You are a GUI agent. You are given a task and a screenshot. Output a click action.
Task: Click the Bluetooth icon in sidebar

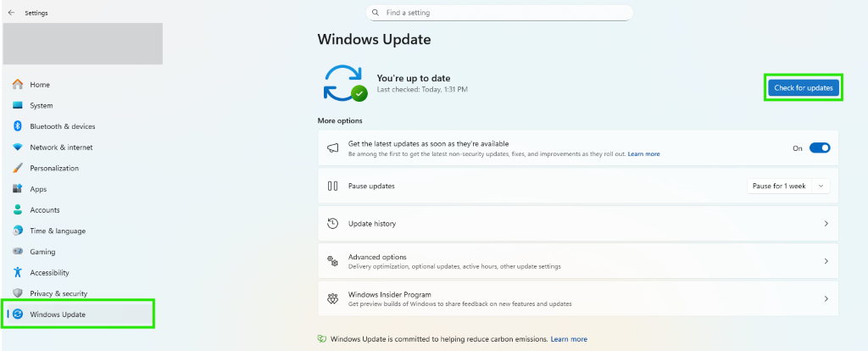click(18, 126)
